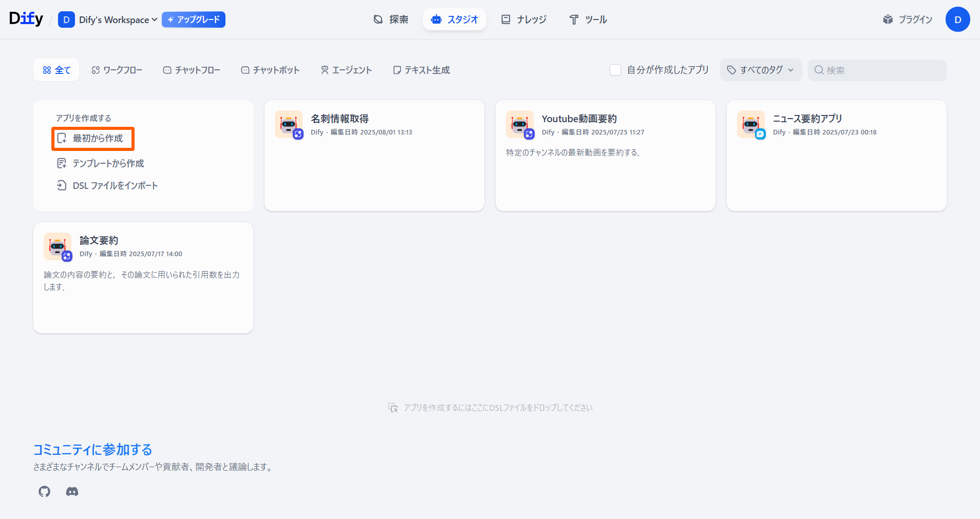Screen dimensions: 980x519
Task: Click the GitHub icon in community section
Action: pos(45,491)
